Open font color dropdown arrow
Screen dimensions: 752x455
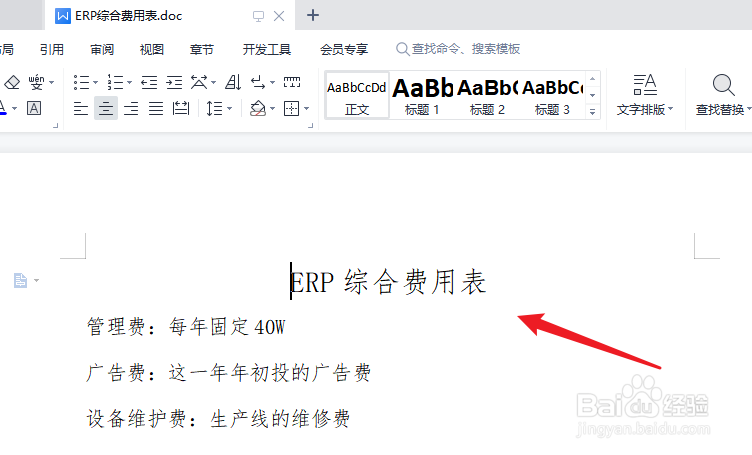coord(14,108)
